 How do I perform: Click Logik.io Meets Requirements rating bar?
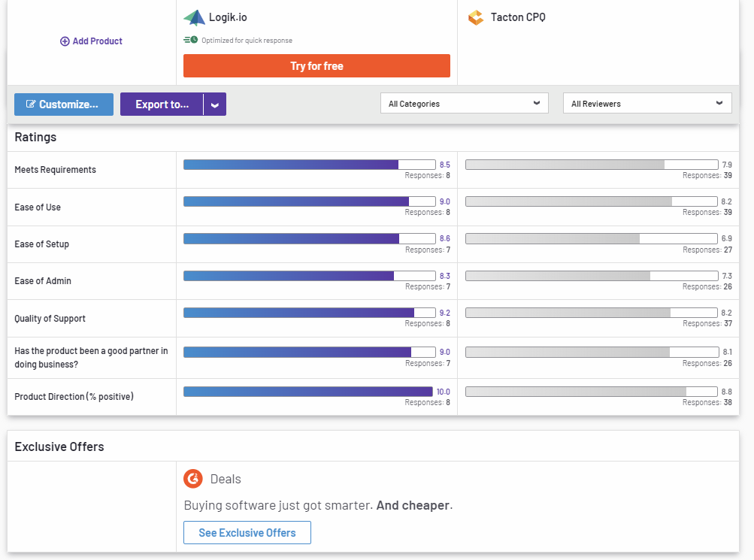[x=310, y=165]
